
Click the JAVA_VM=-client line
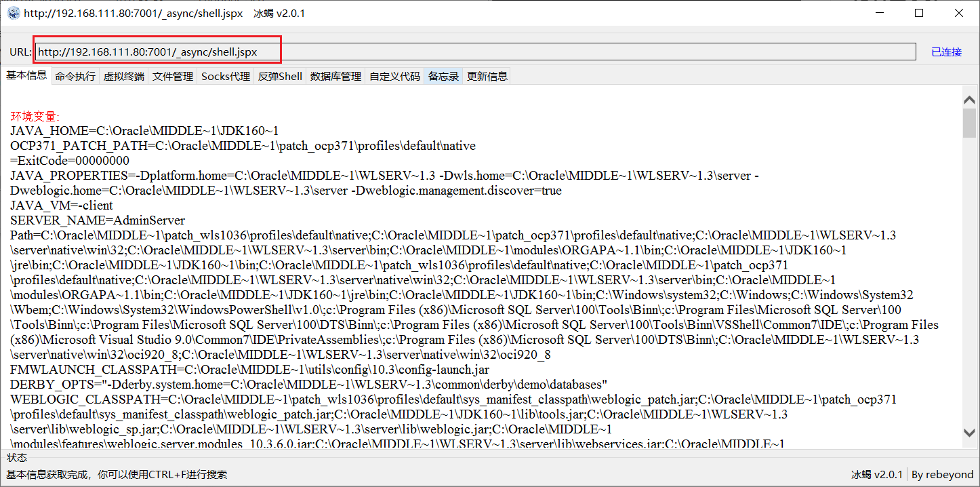click(62, 206)
